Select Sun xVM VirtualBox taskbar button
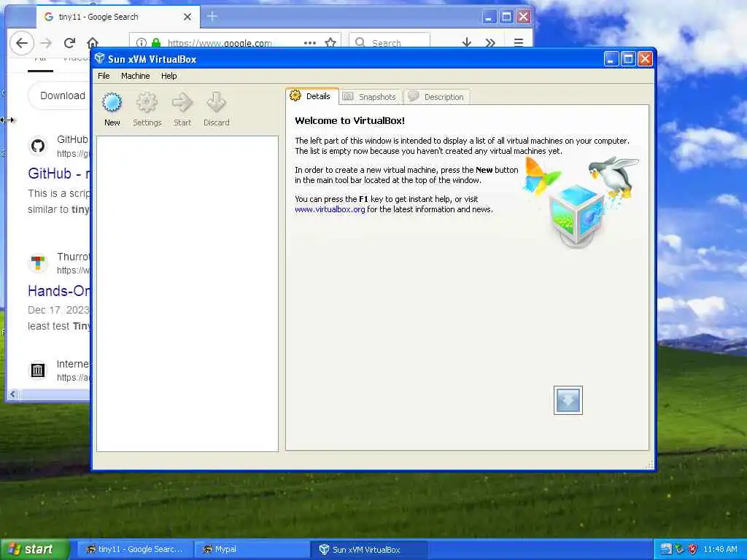The height and width of the screenshot is (560, 747). (x=368, y=549)
